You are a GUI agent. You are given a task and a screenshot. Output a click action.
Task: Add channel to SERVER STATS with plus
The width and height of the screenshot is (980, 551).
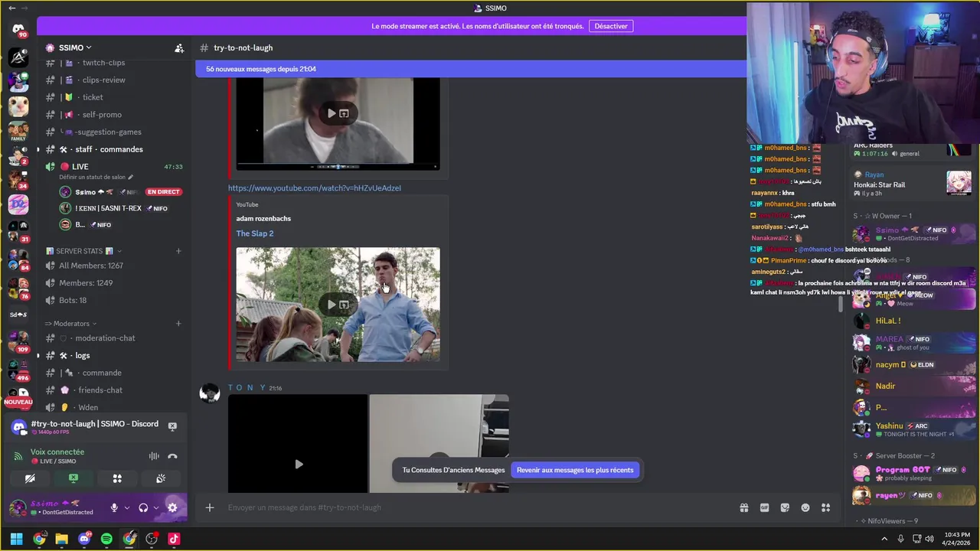click(x=178, y=251)
